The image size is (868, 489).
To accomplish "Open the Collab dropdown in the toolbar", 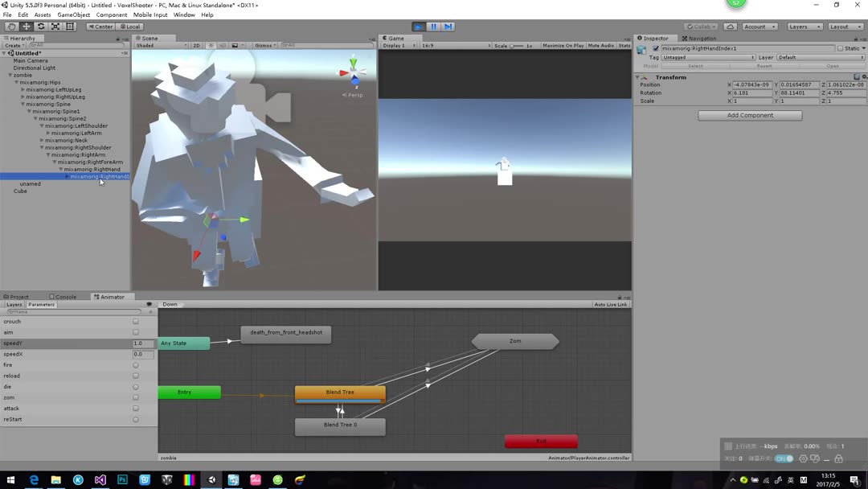I will coord(699,26).
